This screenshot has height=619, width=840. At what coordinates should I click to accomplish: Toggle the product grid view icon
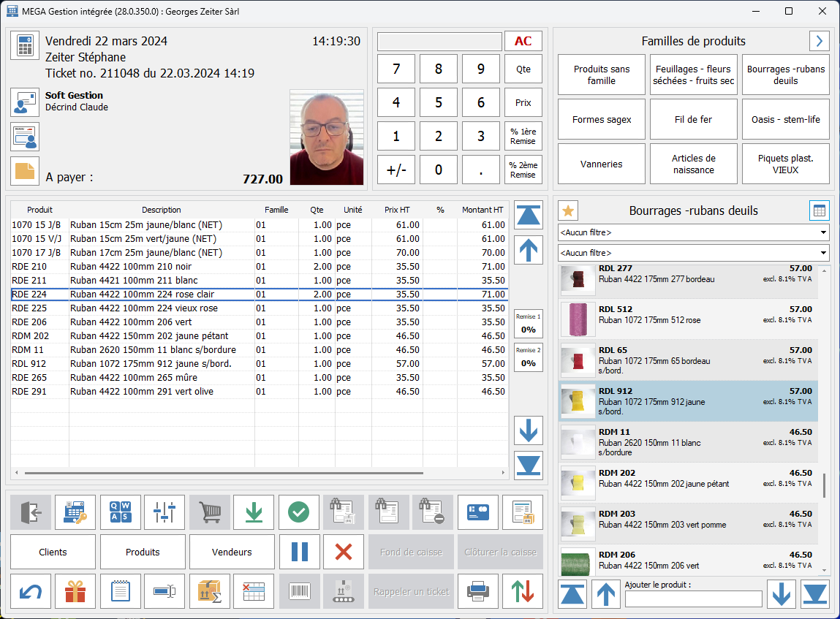(x=819, y=211)
